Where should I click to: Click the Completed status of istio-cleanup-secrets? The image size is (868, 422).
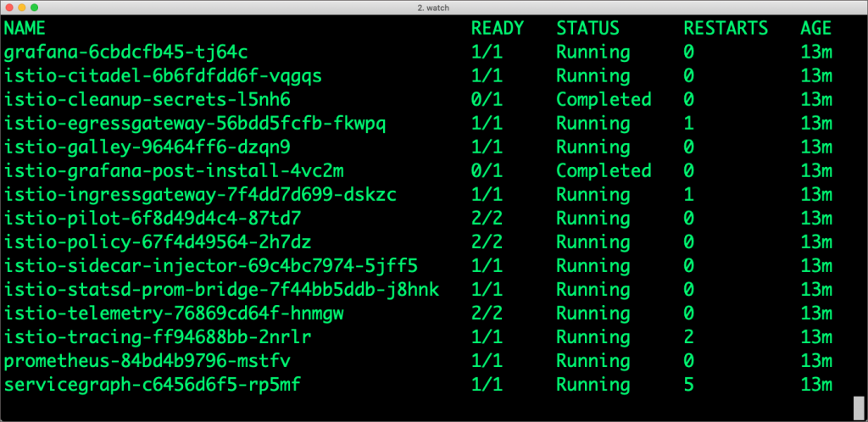[604, 100]
